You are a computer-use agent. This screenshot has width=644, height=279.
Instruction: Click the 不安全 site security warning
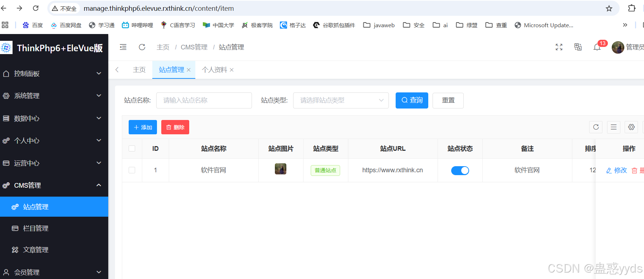point(64,8)
